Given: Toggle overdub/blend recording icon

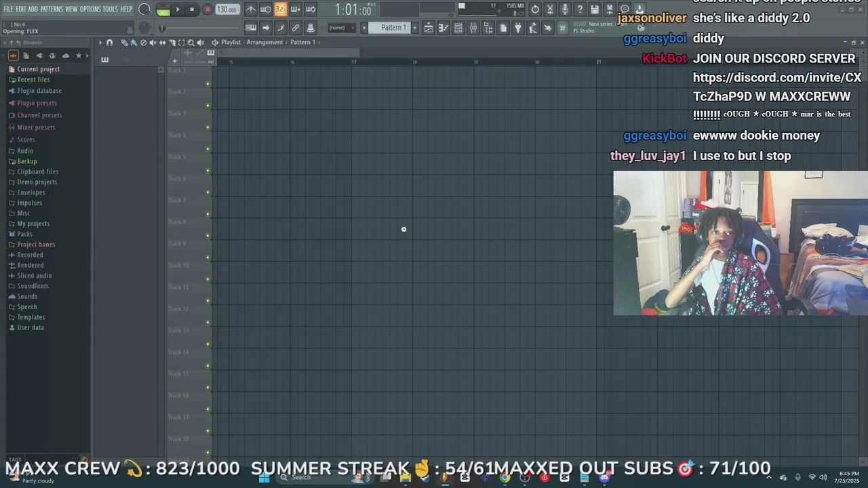Looking at the screenshot, I should coord(296,9).
